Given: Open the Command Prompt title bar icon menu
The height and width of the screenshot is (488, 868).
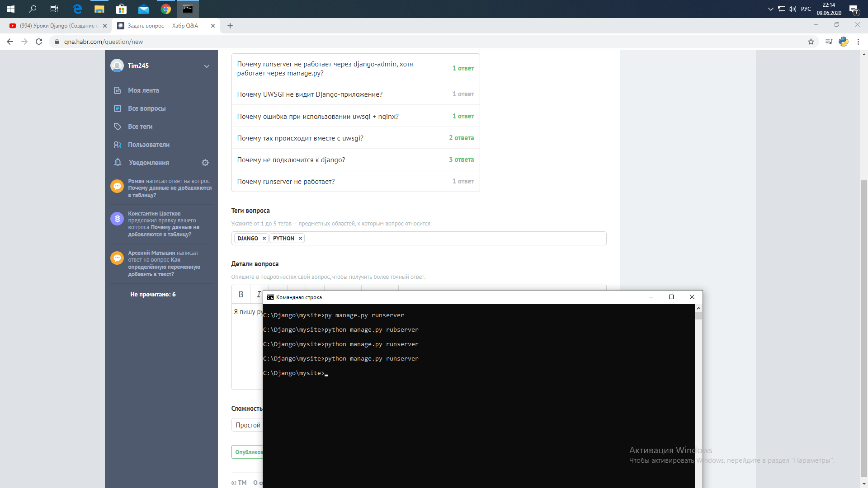Looking at the screenshot, I should (x=270, y=297).
